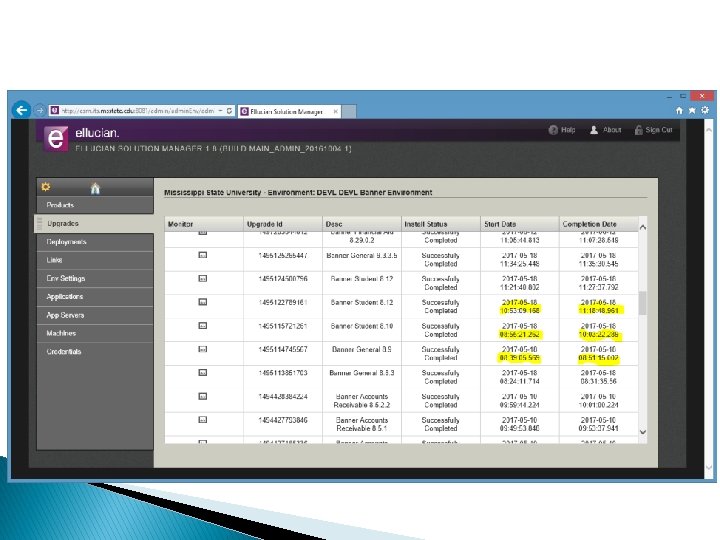Screen dimensions: 720x540
Task: Click the sidebar home icon
Action: click(x=95, y=188)
